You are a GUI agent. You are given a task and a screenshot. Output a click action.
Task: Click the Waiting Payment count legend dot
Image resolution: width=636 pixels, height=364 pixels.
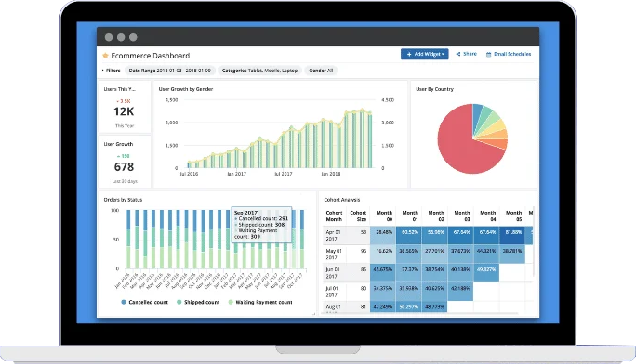(231, 302)
